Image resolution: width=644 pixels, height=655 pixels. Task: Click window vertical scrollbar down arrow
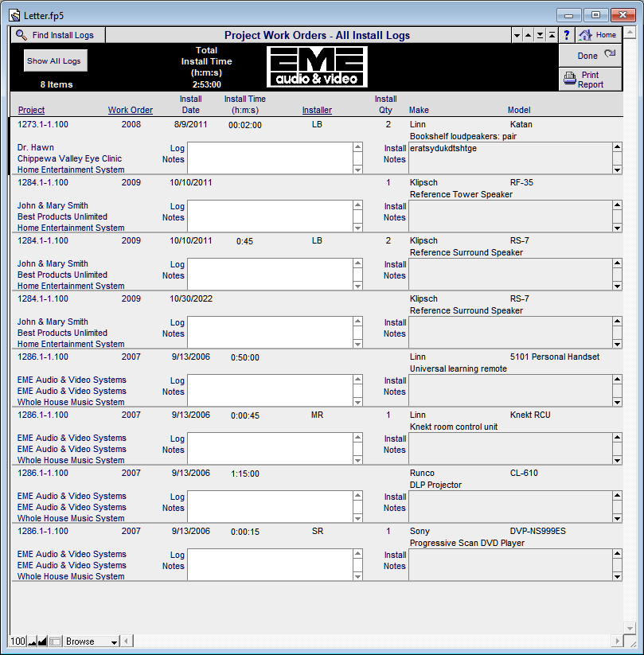tap(630, 627)
